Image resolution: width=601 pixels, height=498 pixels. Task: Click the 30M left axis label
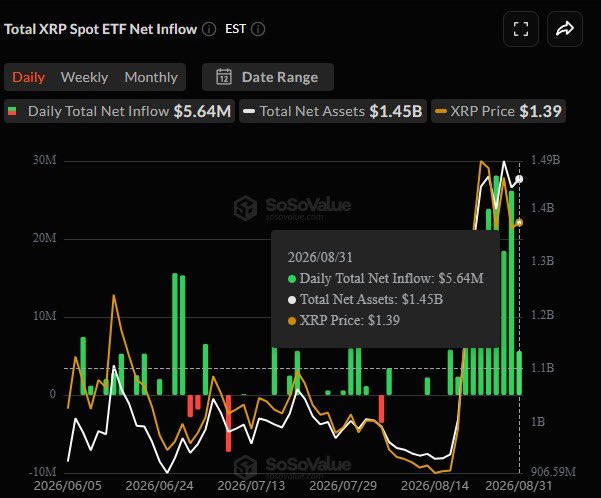click(x=44, y=160)
